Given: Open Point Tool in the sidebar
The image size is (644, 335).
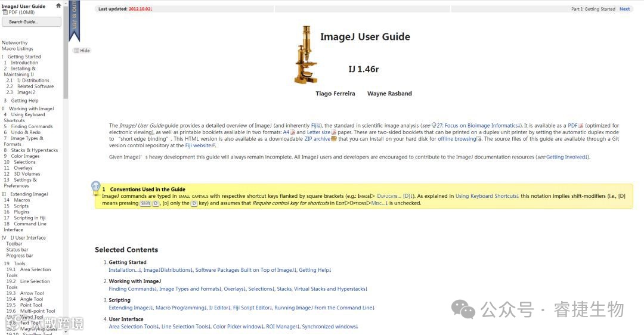Looking at the screenshot, I should point(31,305).
